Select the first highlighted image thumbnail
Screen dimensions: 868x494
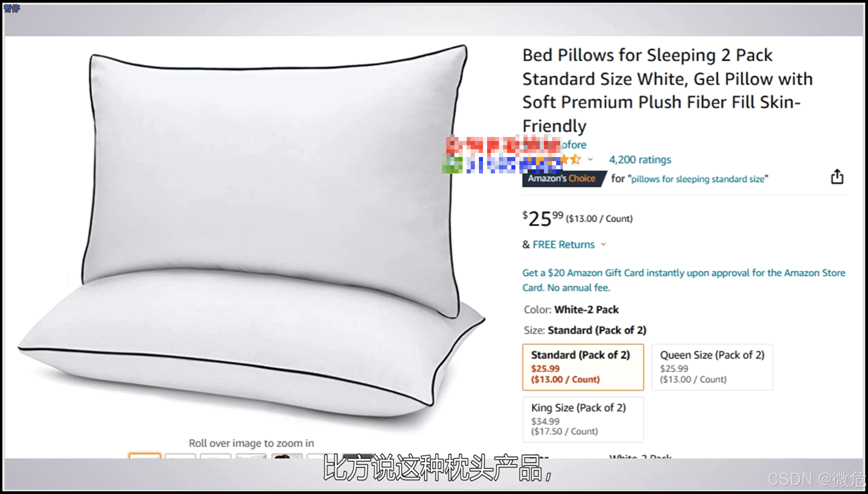tap(145, 456)
